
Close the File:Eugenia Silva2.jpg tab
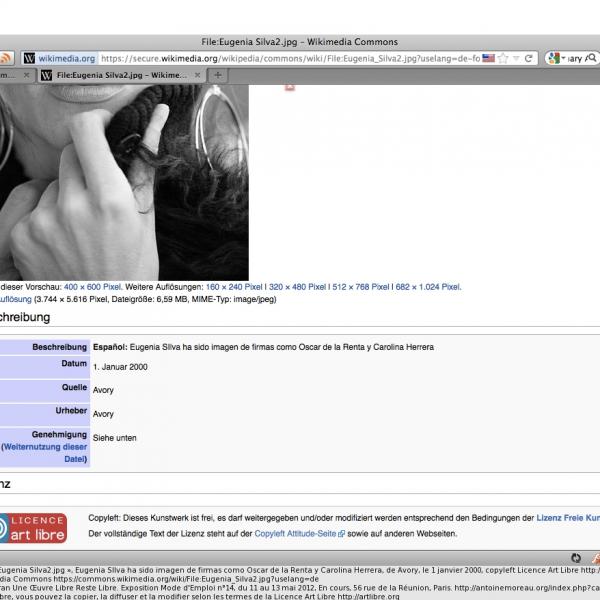tap(197, 75)
